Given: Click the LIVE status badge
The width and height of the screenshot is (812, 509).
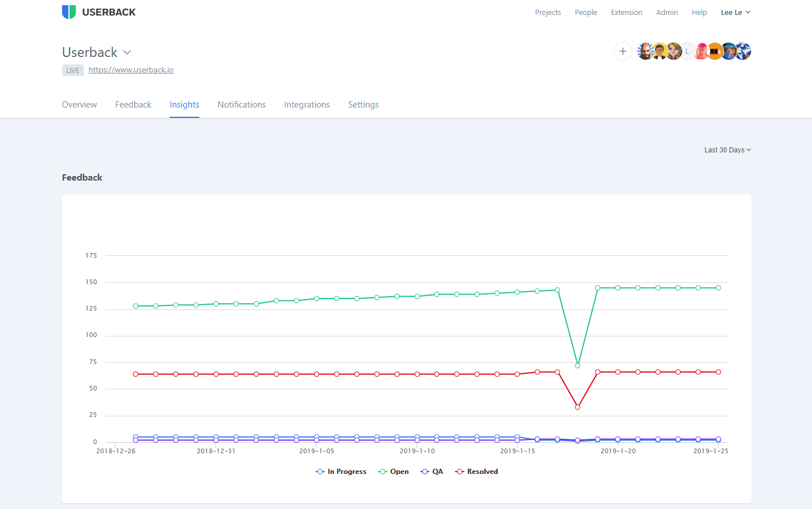Looking at the screenshot, I should coord(73,70).
